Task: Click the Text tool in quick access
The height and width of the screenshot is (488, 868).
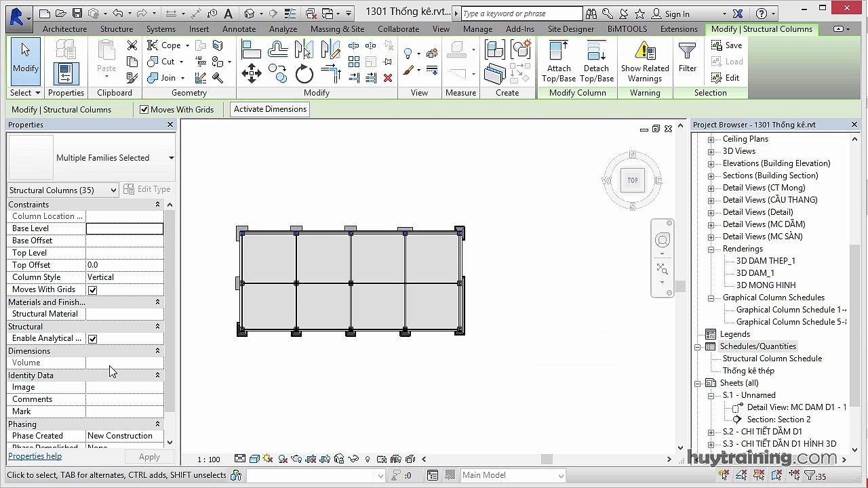Action: [x=228, y=14]
